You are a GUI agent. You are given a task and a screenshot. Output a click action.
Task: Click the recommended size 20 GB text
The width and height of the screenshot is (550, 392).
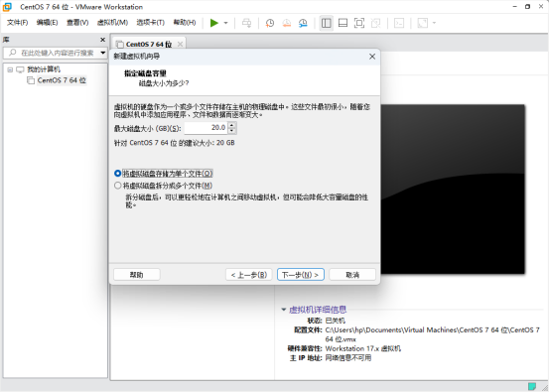(175, 143)
